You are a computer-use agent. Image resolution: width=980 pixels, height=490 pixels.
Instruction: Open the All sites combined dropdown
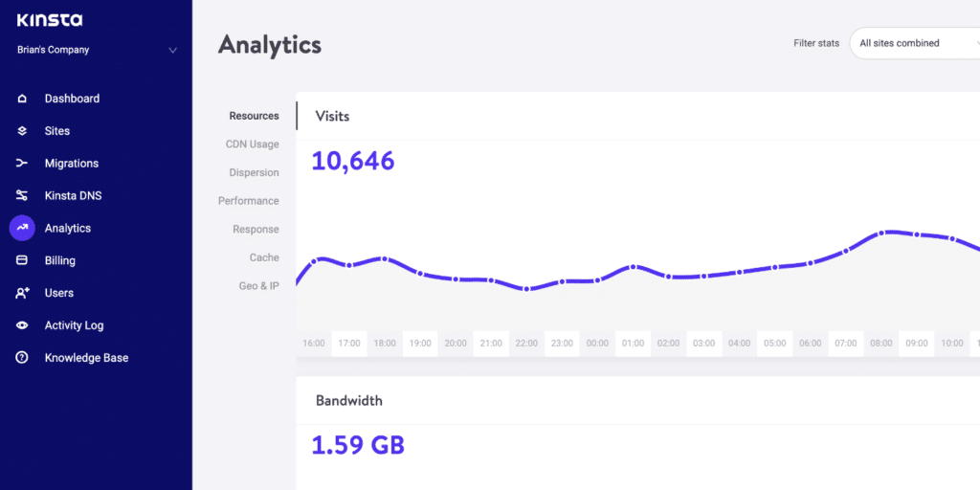(914, 43)
